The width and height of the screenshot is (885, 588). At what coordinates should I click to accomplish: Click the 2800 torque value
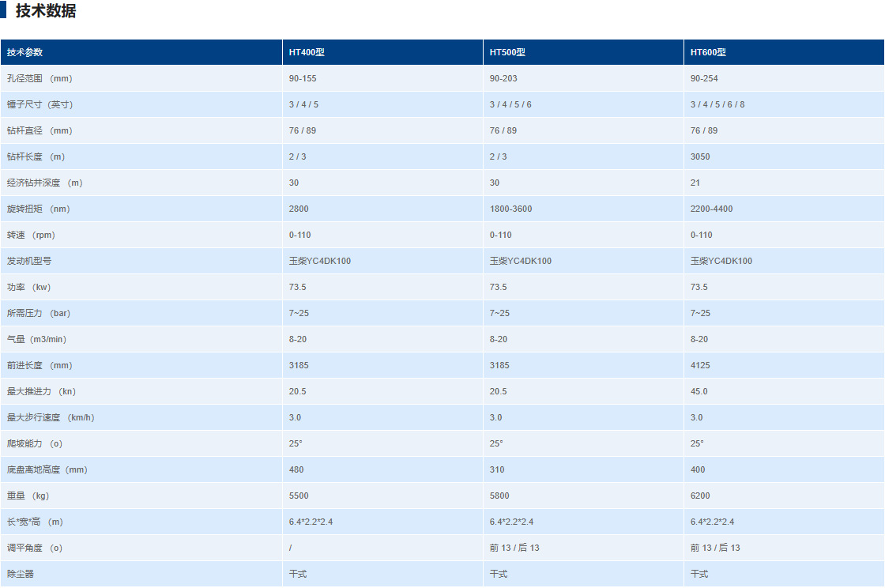tap(299, 209)
